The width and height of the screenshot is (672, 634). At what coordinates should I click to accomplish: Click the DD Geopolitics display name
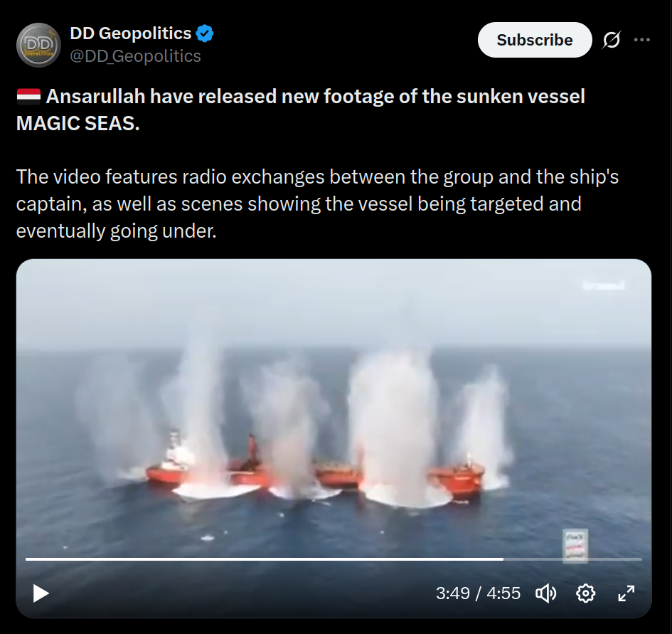click(131, 33)
